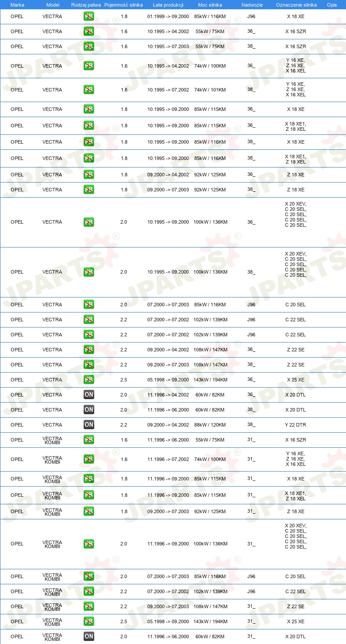Click displacement 2.2 in the Y 22 DTR row
The image size is (346, 644).
pos(124,425)
